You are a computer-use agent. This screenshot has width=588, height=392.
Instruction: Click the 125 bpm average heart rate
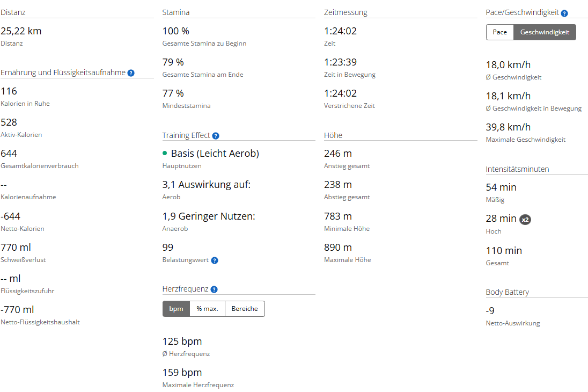click(182, 341)
